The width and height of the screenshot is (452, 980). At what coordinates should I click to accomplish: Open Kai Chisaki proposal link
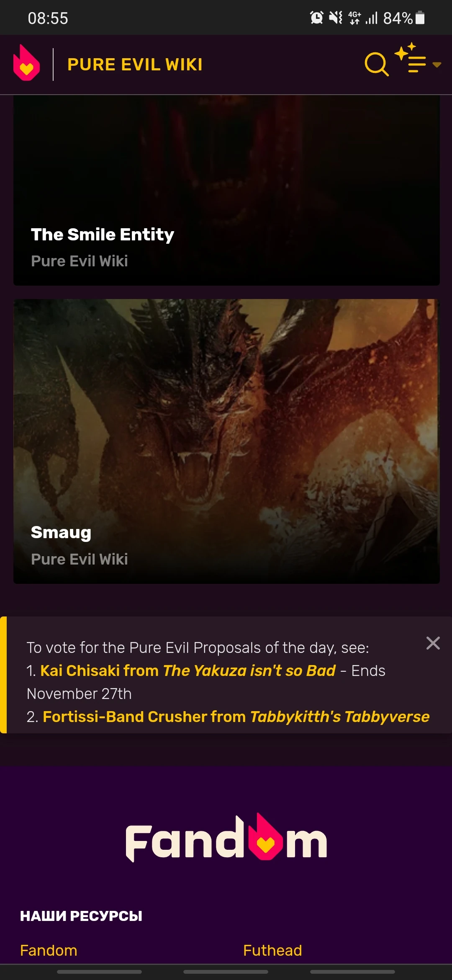tap(188, 671)
